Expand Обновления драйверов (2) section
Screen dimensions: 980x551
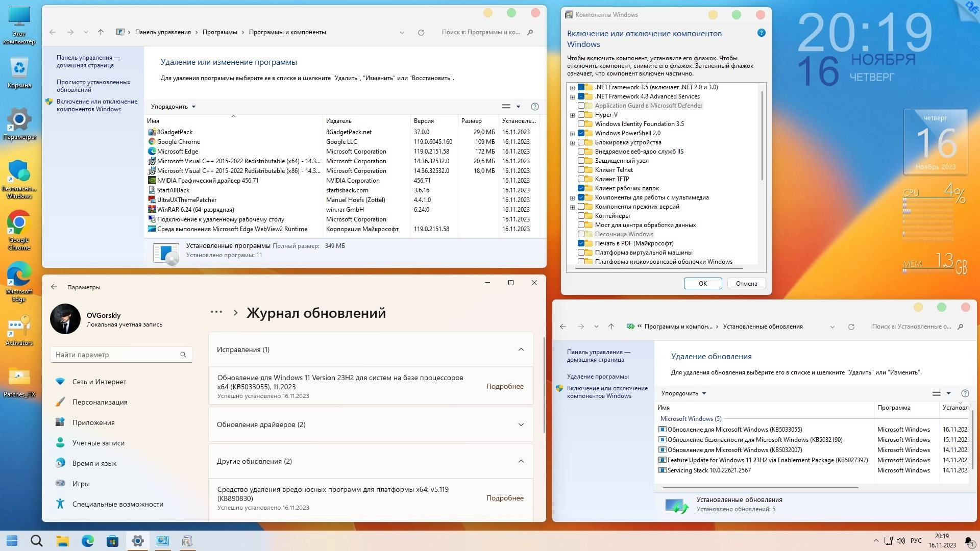pos(521,424)
